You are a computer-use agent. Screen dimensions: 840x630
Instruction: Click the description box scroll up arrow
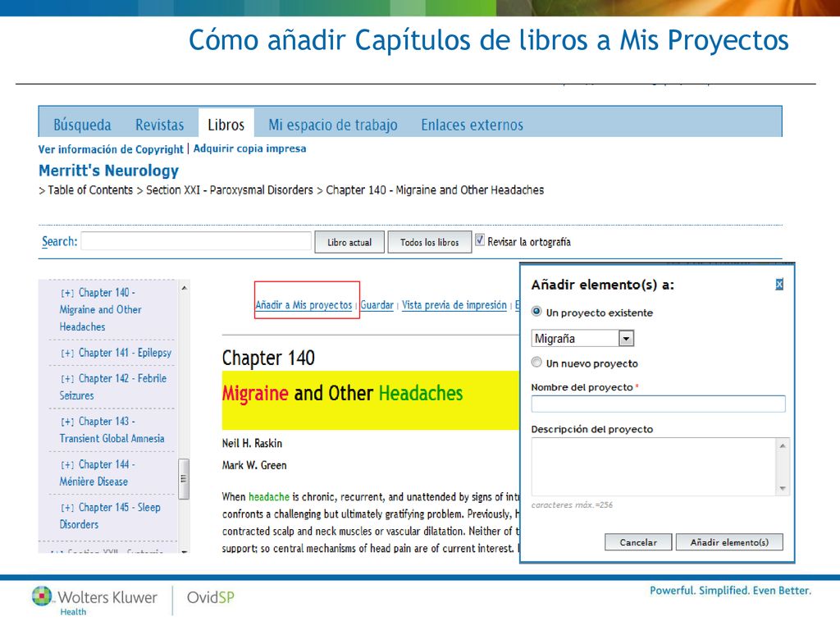(782, 445)
